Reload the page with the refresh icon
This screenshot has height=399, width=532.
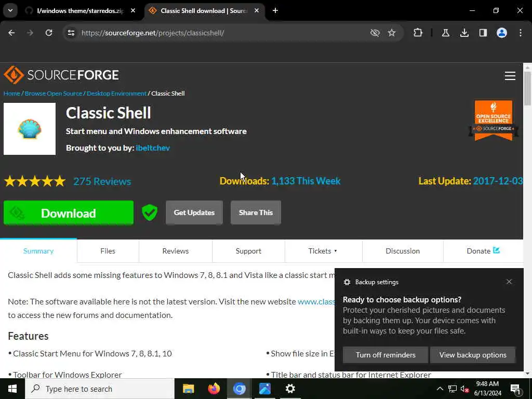pyautogui.click(x=49, y=33)
